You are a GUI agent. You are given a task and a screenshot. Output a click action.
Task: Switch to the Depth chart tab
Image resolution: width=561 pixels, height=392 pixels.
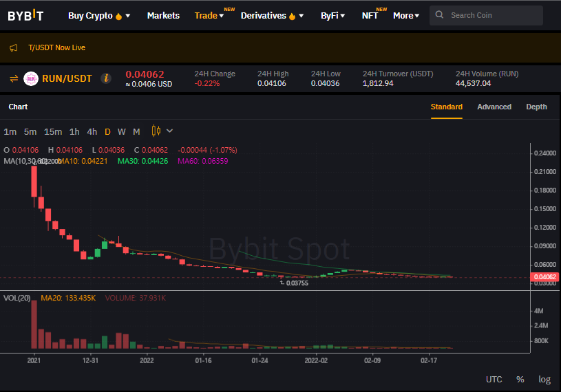[536, 107]
